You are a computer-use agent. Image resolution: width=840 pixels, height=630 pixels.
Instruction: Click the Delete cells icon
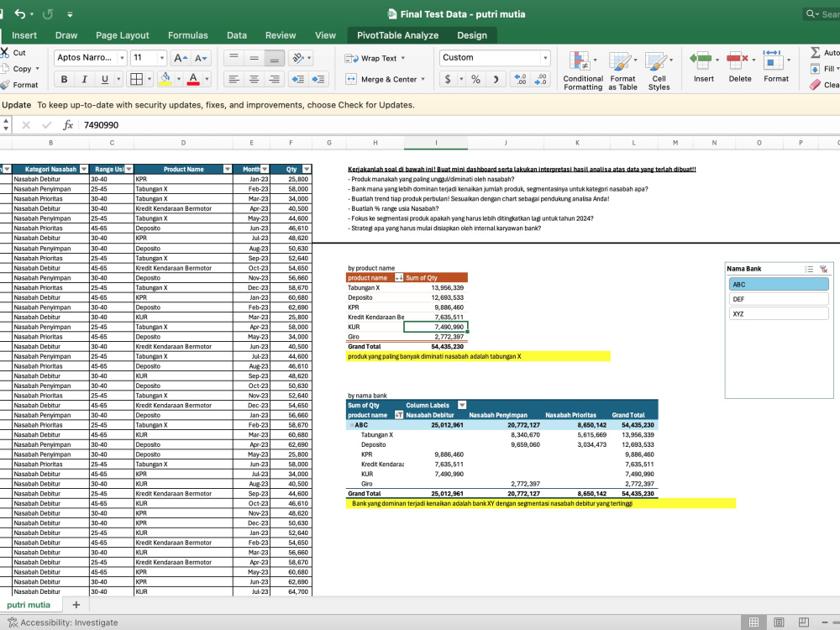click(x=738, y=60)
